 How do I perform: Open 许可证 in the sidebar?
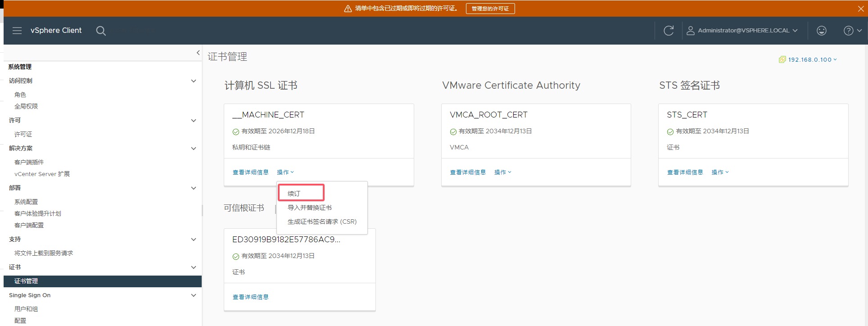23,134
